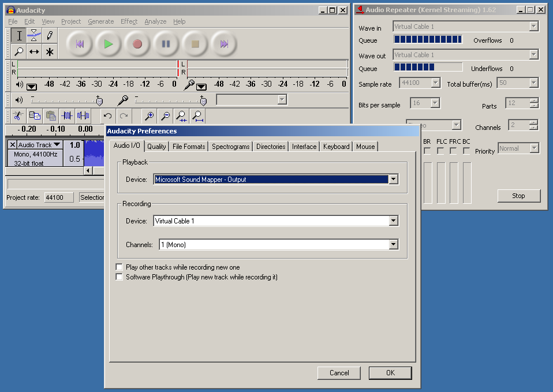
Task: Click the output volume slider handle
Action: (99, 101)
